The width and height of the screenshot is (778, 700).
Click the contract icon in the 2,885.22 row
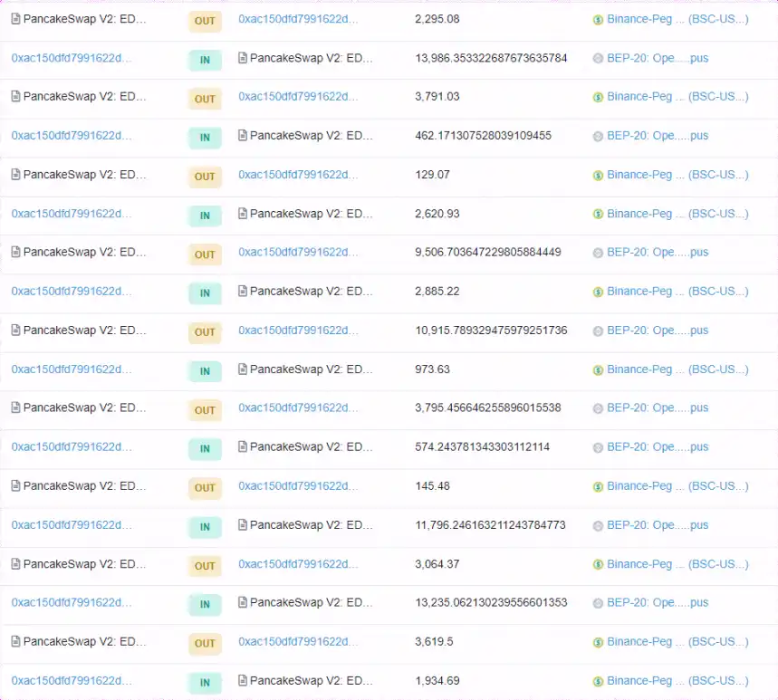[243, 291]
